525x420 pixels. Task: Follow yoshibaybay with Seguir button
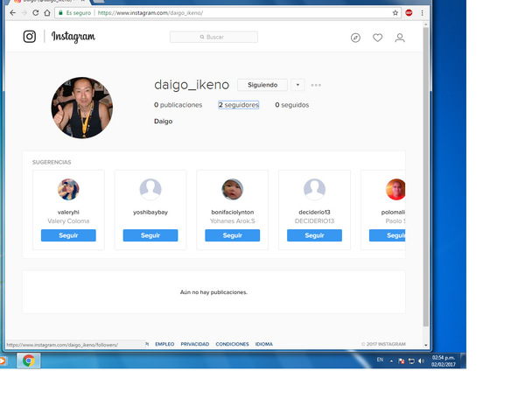pos(150,235)
